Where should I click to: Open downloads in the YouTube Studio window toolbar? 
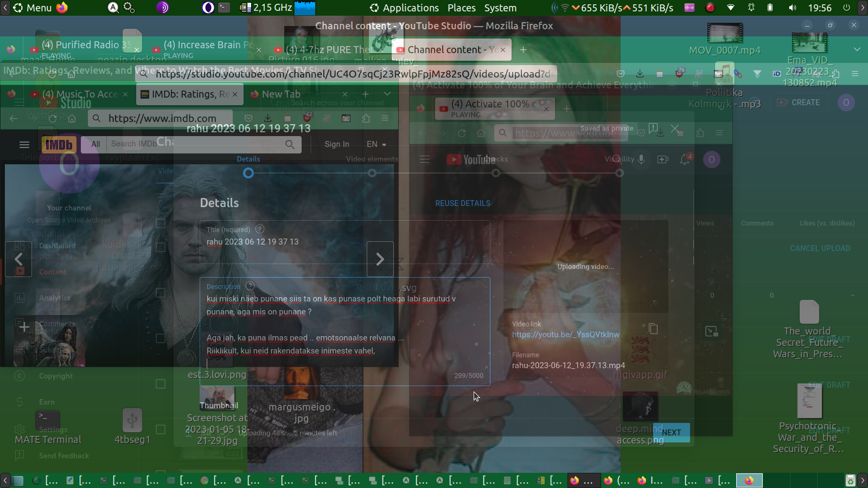tap(640, 74)
